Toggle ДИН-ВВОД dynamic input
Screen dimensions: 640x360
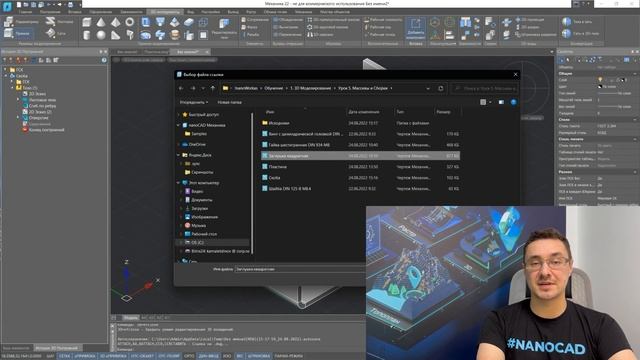(209, 356)
